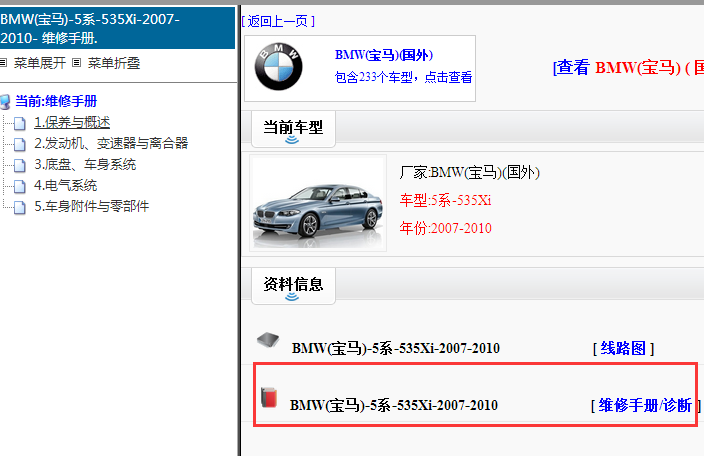This screenshot has height=456, width=704.
Task: Click BMW(宝马)-5系-535Xi-2007-2010 in 线路图 row
Action: click(396, 348)
